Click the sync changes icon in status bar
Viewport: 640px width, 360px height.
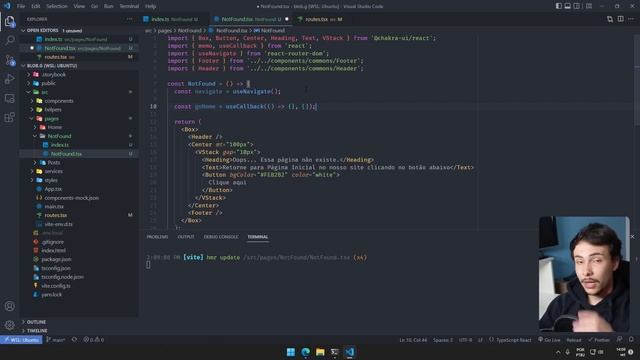tap(74, 340)
